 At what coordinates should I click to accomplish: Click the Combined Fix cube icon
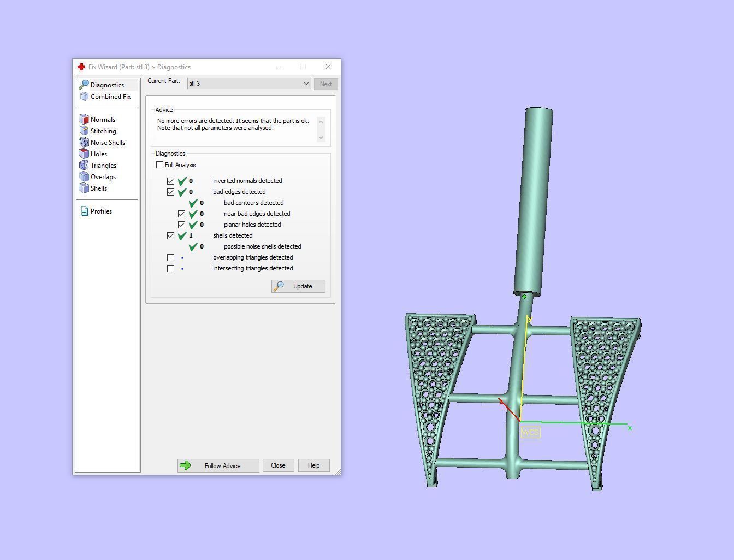84,96
